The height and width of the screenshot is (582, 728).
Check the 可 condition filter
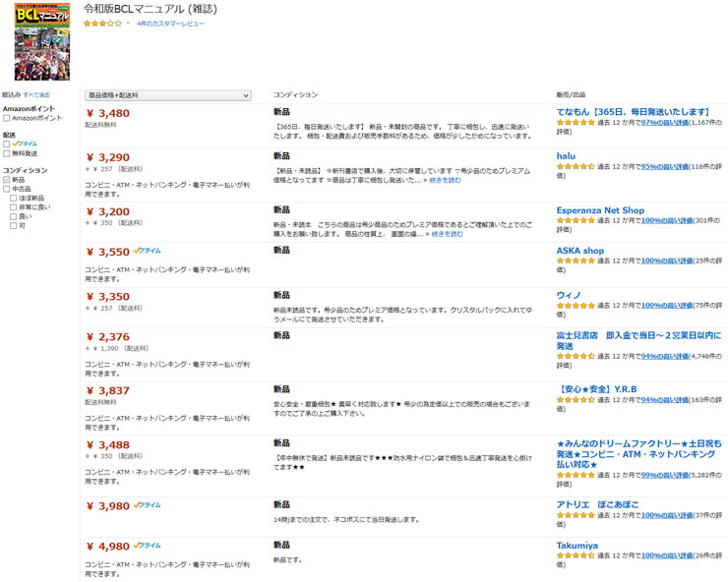pos(13,226)
